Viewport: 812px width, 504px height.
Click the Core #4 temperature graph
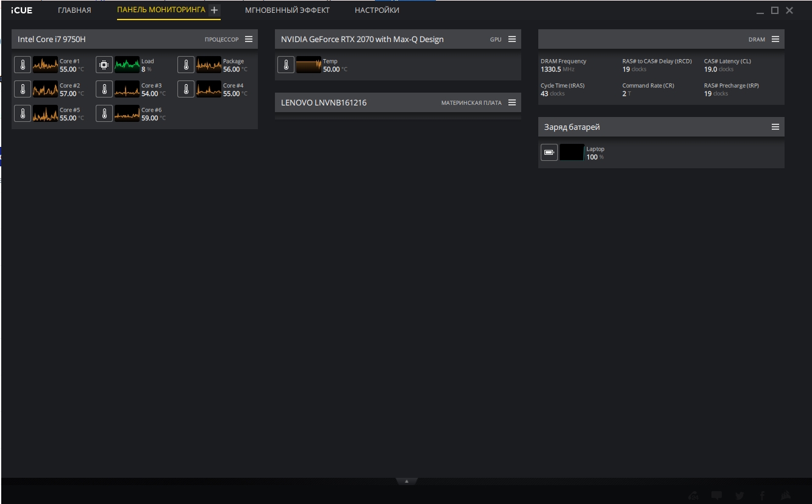tap(208, 89)
